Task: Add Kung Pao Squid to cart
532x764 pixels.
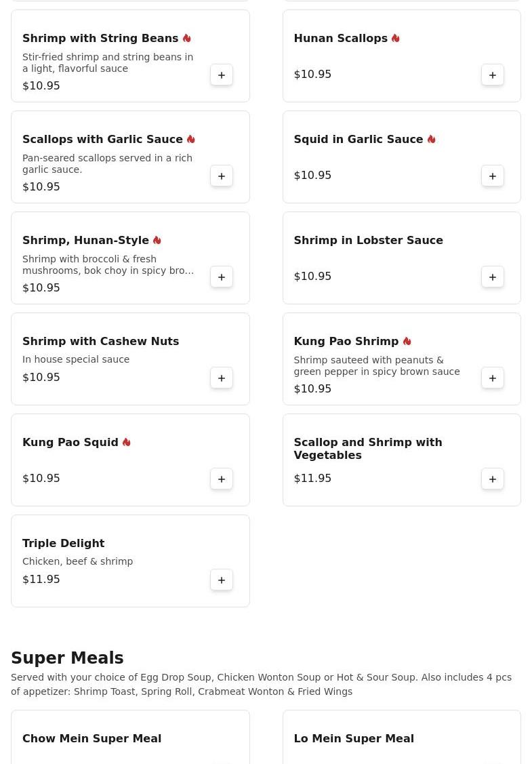Action: click(x=222, y=479)
